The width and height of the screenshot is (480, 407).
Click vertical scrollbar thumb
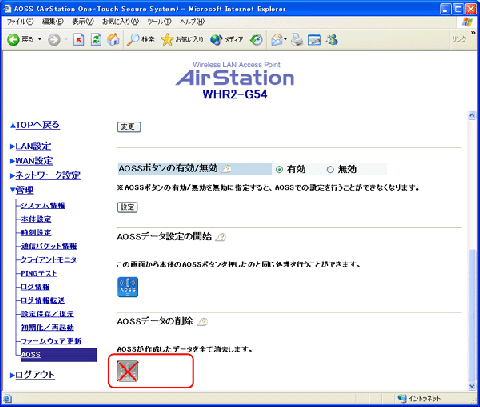[472, 315]
